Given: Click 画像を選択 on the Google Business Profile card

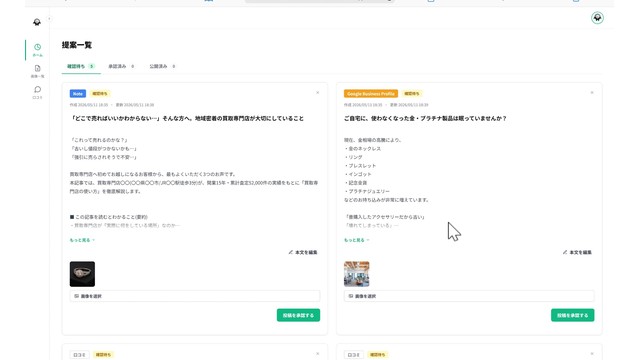Looking at the screenshot, I should click(x=469, y=296).
